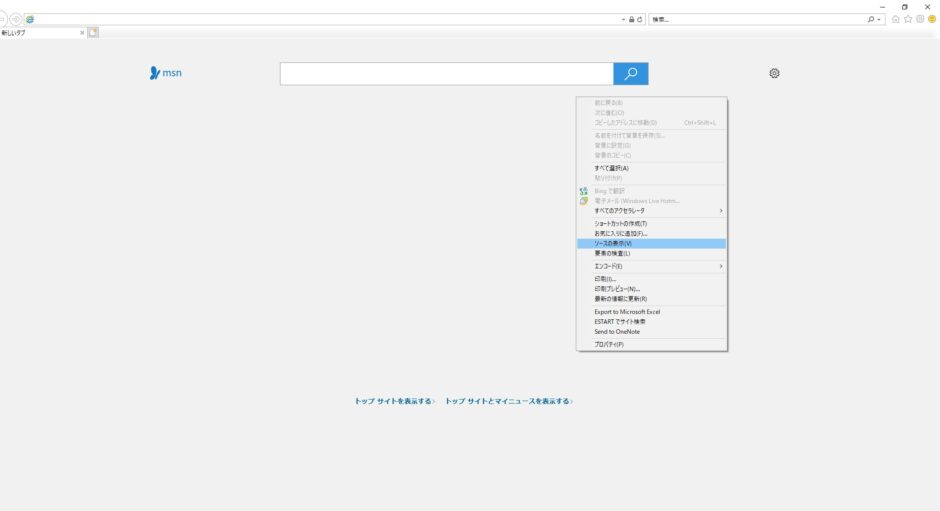Image resolution: width=940 pixels, height=511 pixels.
Task: Click the refresh icon in address bar
Action: (x=640, y=19)
